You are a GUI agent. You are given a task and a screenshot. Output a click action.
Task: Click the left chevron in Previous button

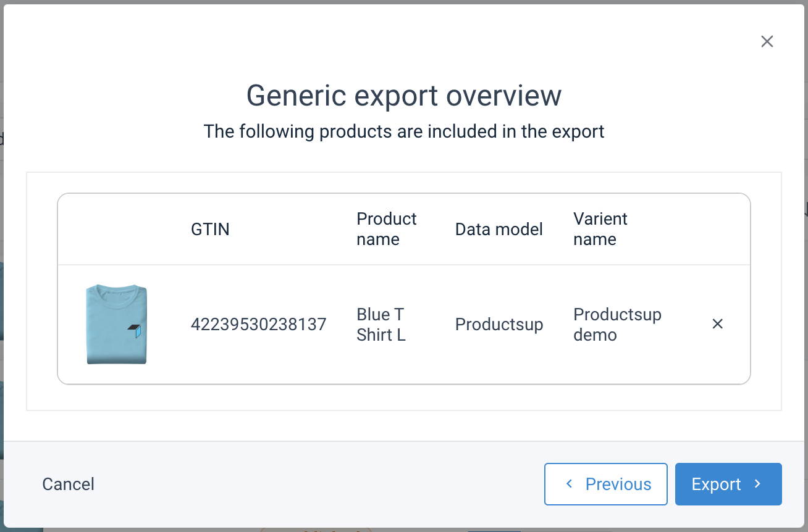570,484
